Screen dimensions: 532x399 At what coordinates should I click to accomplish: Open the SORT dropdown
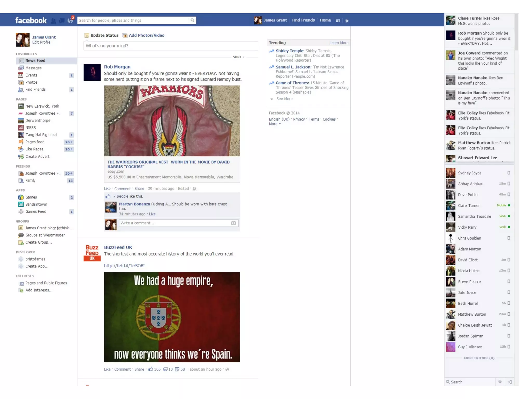pos(238,57)
